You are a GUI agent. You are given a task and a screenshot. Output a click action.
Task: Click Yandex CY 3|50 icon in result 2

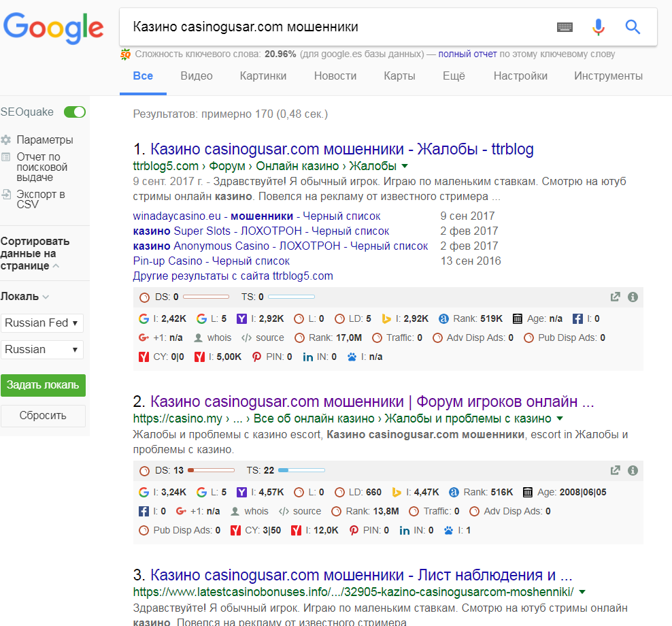click(x=235, y=530)
